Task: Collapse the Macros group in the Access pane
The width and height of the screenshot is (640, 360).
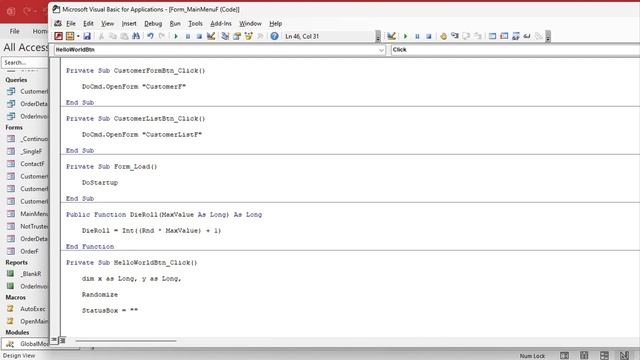Action: click(16, 298)
